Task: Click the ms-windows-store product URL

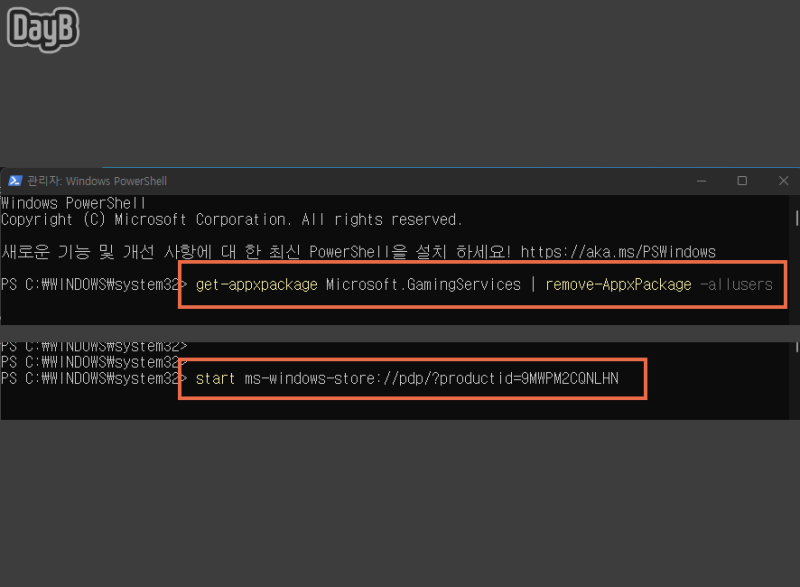Action: (x=432, y=378)
